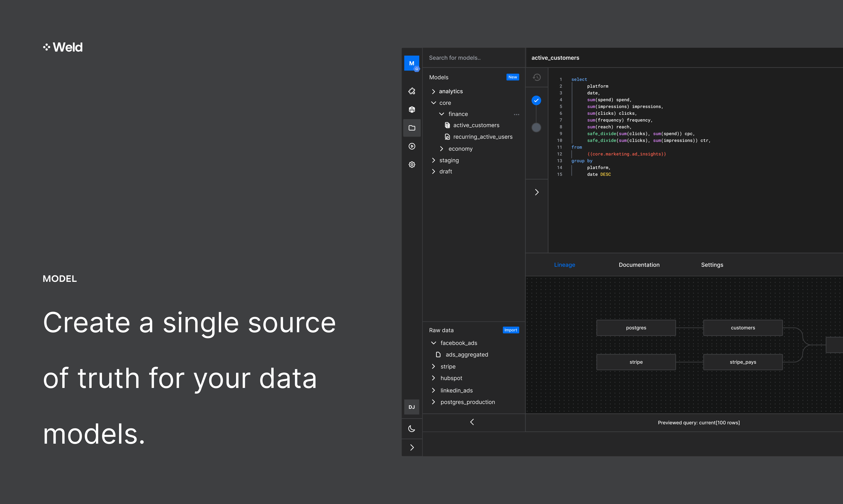Click the blue checkmark version marker
The image size is (843, 504).
tap(536, 101)
